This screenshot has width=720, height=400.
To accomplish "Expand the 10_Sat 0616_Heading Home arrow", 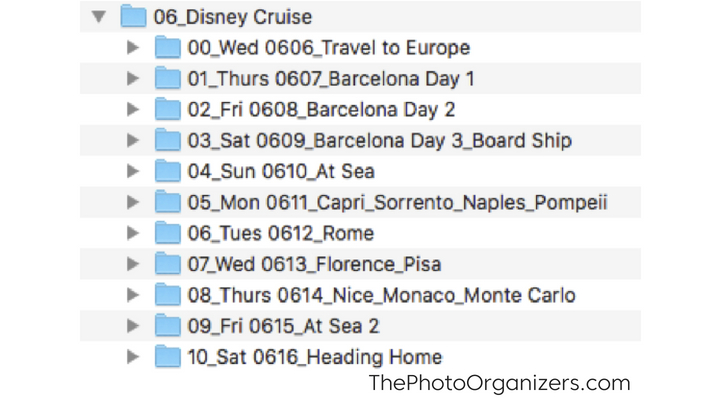I will point(133,356).
